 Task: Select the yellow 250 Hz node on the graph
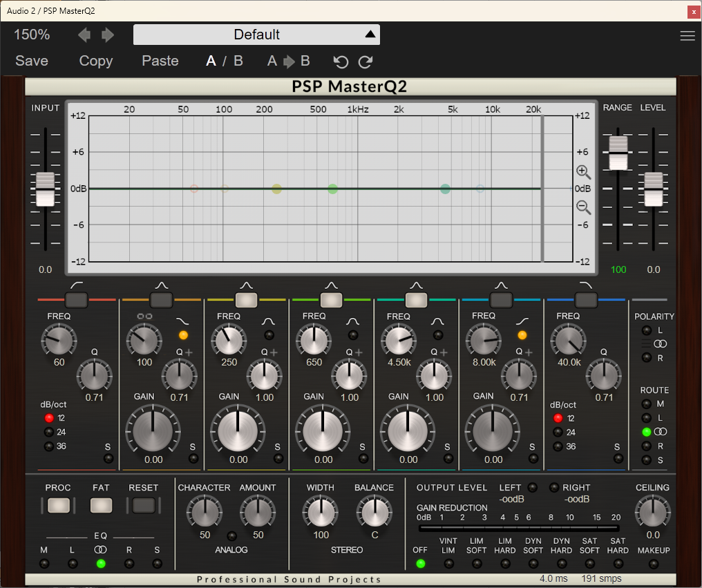(276, 189)
